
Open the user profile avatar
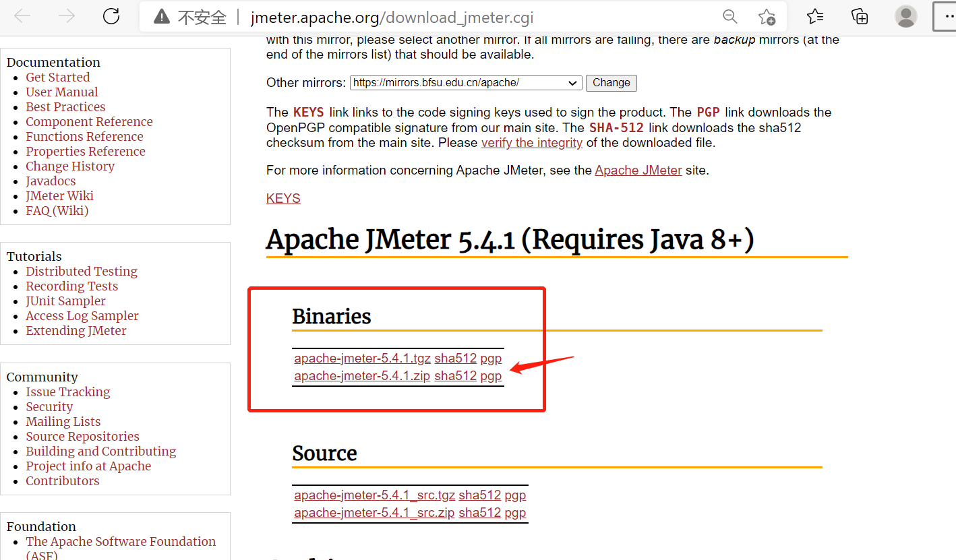click(905, 17)
